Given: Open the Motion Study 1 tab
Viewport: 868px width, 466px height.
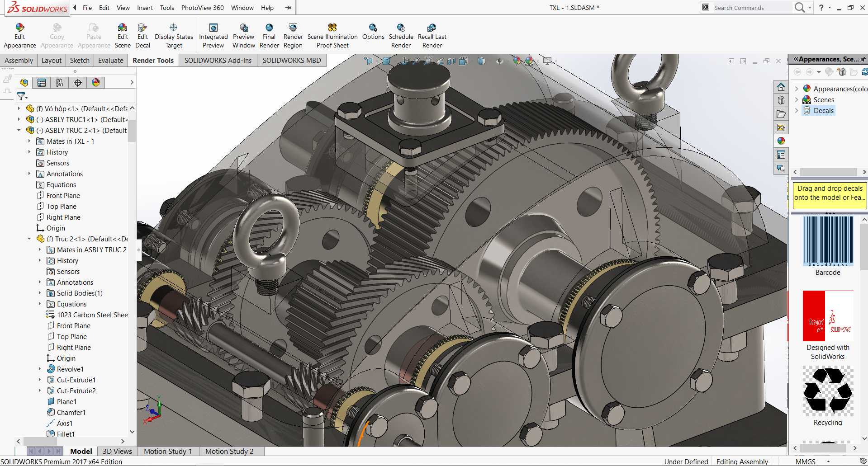Looking at the screenshot, I should pyautogui.click(x=167, y=451).
